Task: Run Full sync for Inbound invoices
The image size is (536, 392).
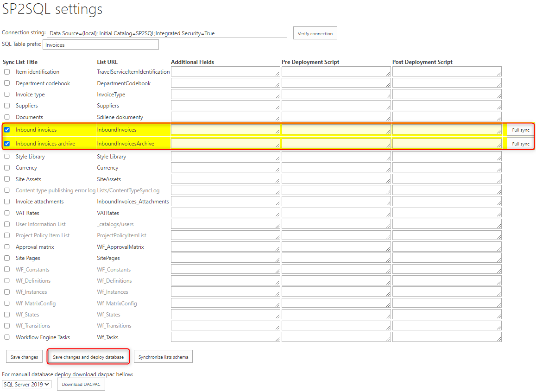Action: point(520,130)
